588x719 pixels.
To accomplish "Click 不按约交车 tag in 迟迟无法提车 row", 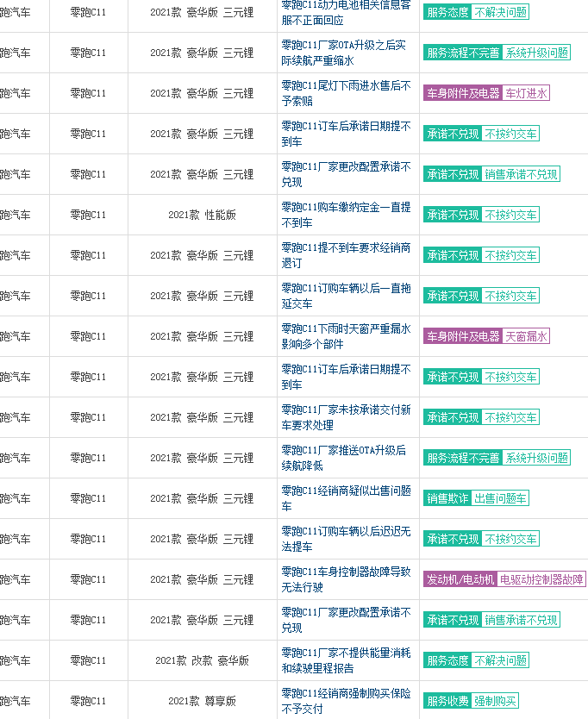I will click(510, 539).
